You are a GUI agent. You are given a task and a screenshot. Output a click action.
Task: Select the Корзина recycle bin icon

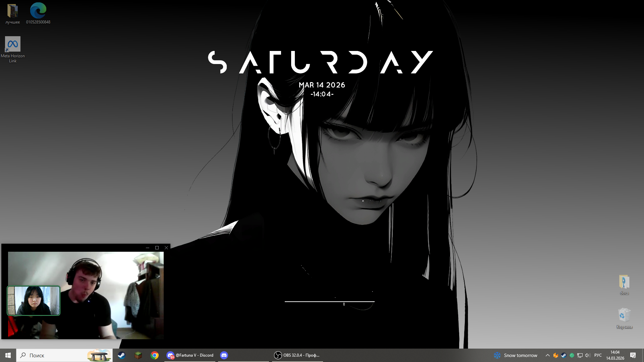click(624, 315)
